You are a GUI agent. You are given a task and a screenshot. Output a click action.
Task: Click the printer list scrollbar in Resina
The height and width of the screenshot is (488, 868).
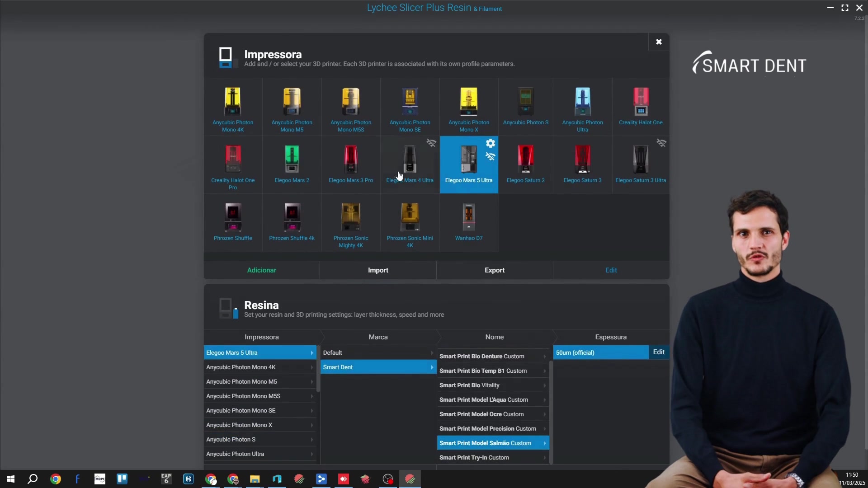(318, 369)
